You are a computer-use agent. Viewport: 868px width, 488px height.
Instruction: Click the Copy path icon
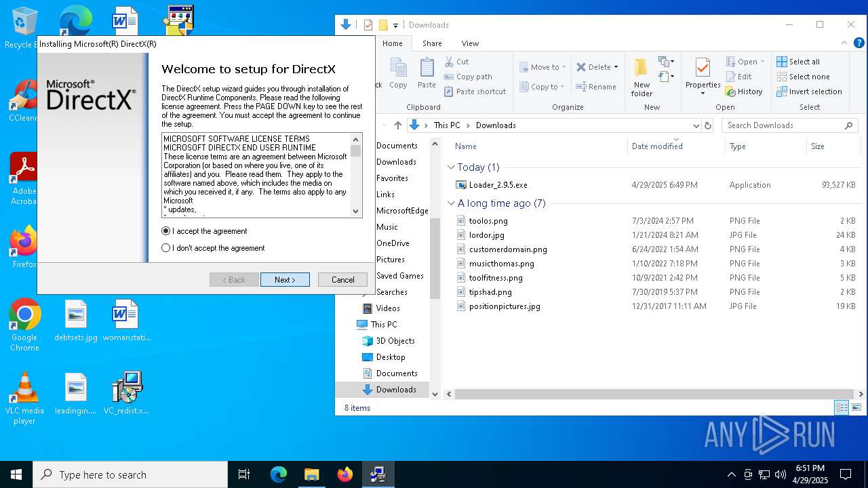click(468, 77)
